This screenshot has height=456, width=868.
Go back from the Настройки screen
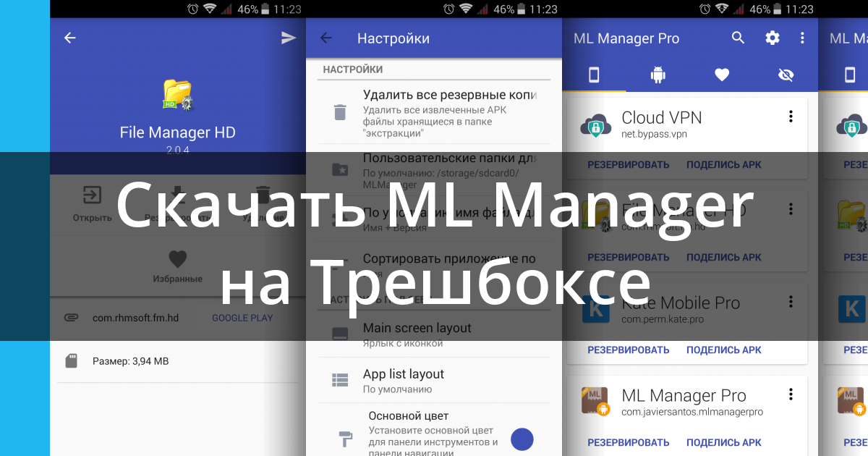click(326, 38)
